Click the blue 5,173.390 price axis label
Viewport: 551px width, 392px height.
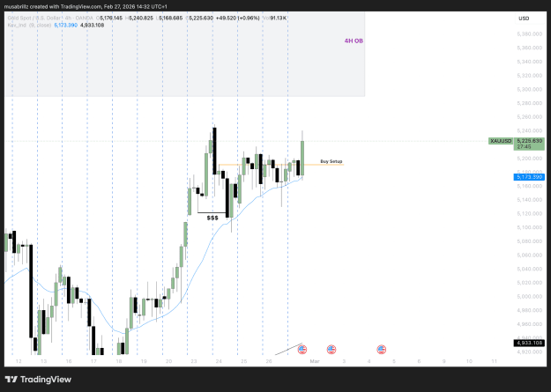click(529, 177)
